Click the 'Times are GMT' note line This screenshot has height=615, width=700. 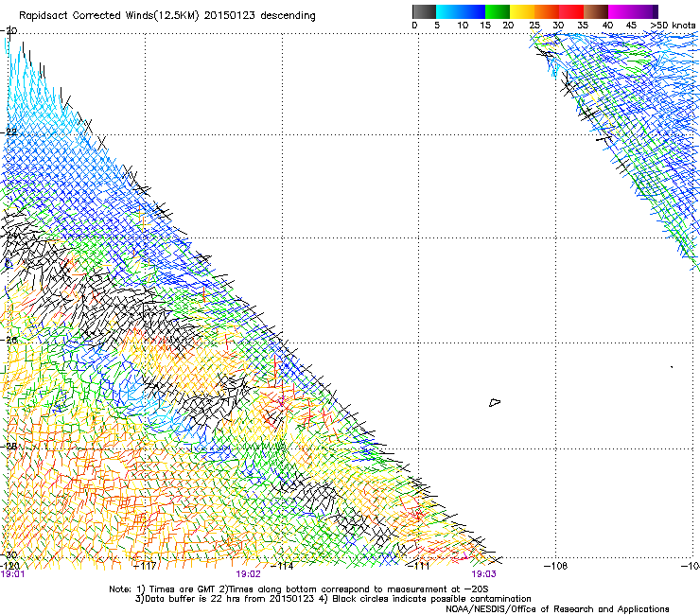coord(298,589)
